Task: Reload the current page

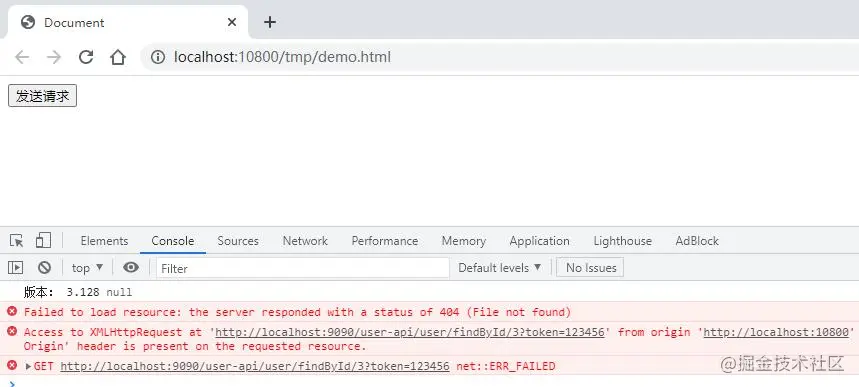Action: pyautogui.click(x=86, y=57)
